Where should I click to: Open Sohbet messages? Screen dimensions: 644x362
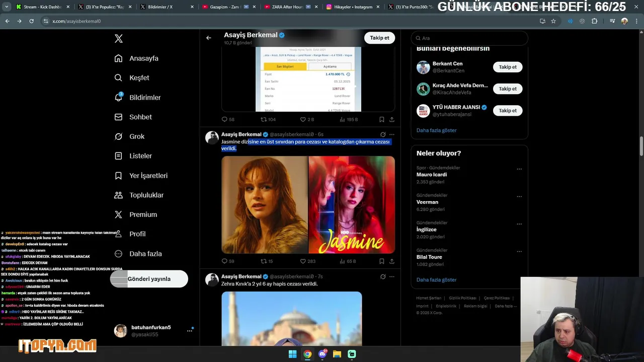133,117
